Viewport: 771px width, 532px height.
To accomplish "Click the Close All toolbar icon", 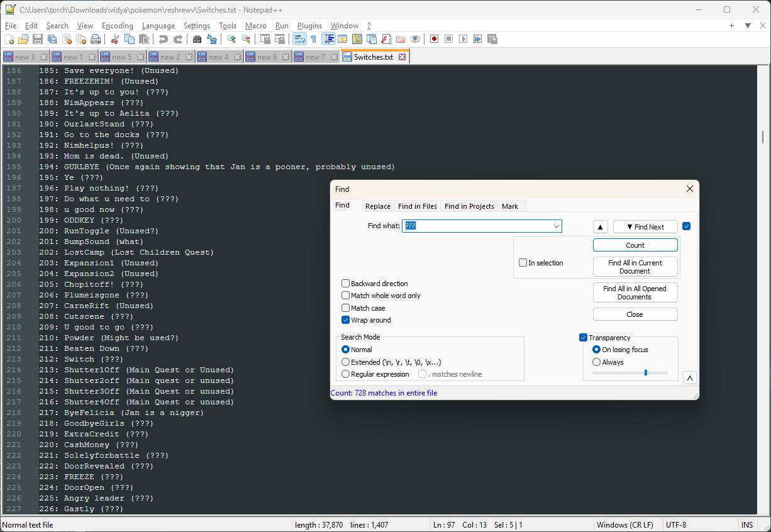I will click(81, 39).
